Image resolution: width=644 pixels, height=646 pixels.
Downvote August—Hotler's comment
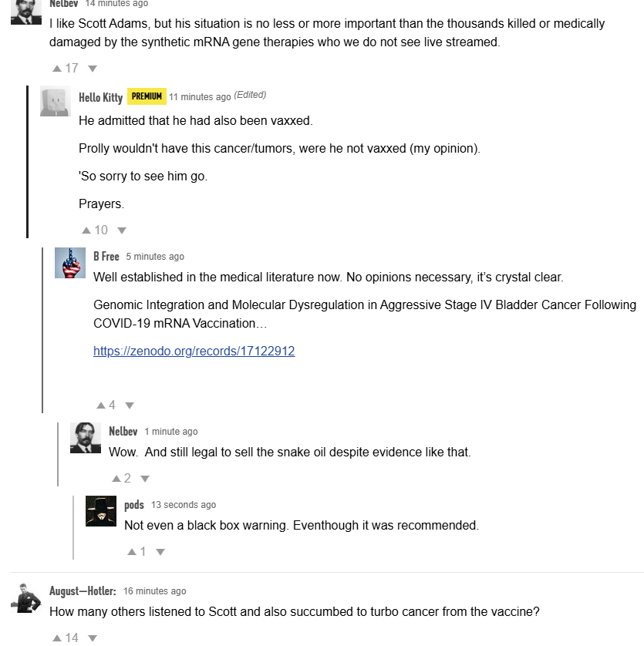coord(93,638)
